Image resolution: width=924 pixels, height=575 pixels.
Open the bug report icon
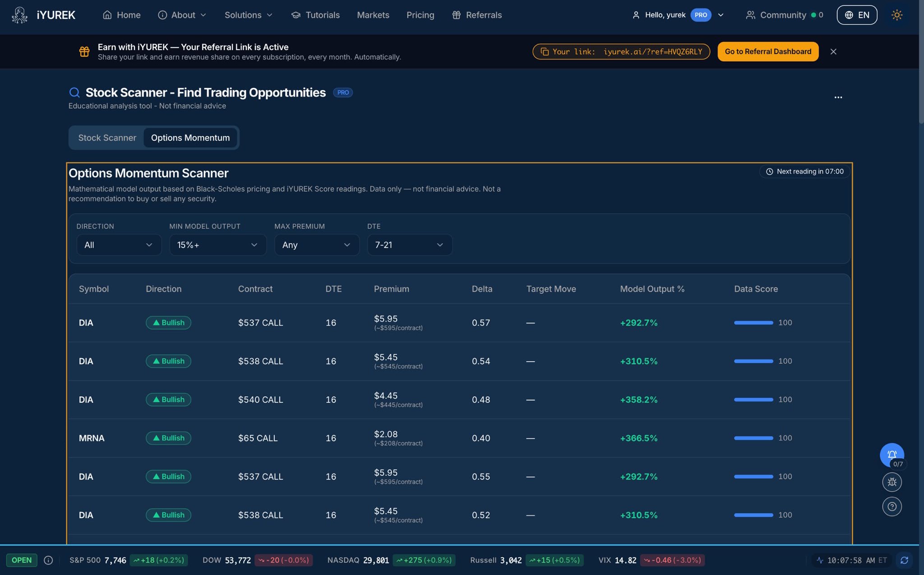click(x=892, y=482)
